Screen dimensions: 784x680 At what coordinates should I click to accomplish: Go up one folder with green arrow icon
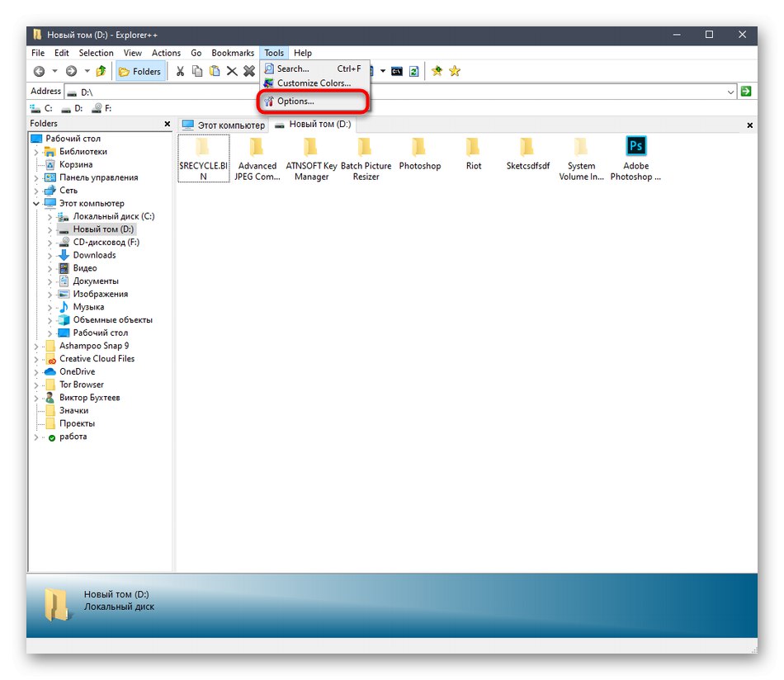pos(101,72)
